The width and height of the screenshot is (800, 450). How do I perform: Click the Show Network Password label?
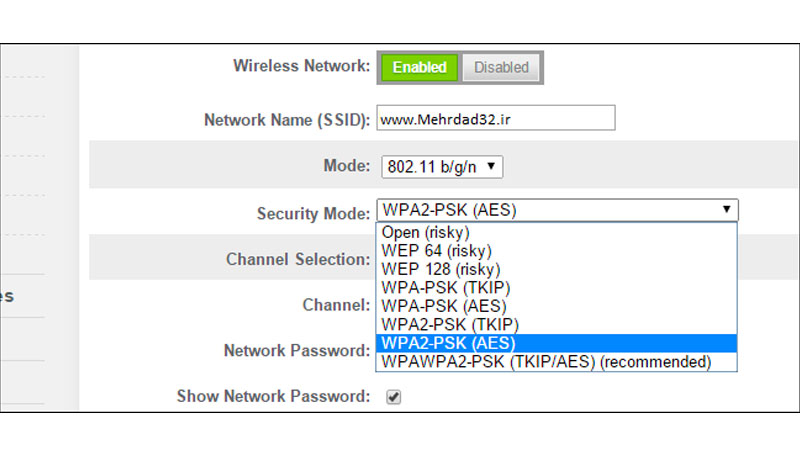coord(273,396)
